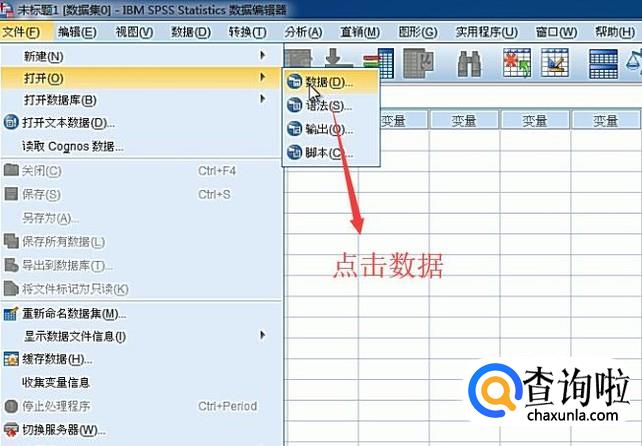
Task: Choose 读取 Cognos 数据... menu entry
Action: [73, 146]
